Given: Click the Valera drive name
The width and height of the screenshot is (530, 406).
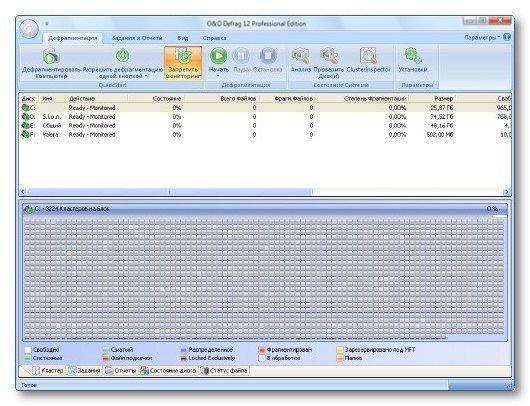Looking at the screenshot, I should [50, 135].
